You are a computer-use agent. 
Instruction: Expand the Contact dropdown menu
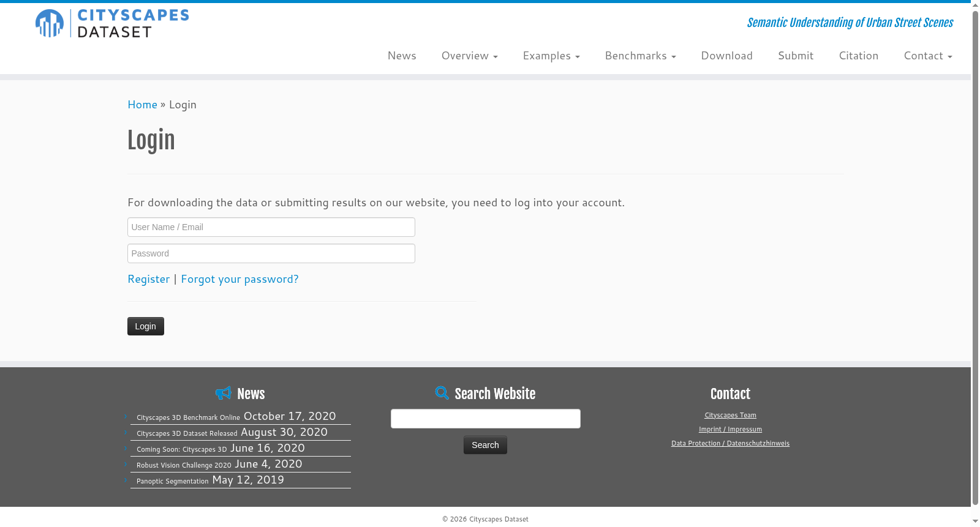pos(928,56)
